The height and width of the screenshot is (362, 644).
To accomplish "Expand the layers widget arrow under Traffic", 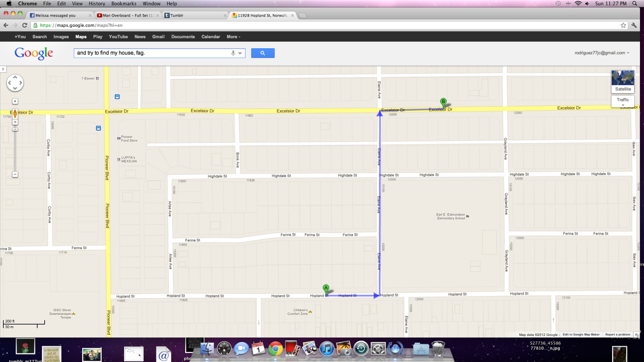I will click(x=623, y=105).
